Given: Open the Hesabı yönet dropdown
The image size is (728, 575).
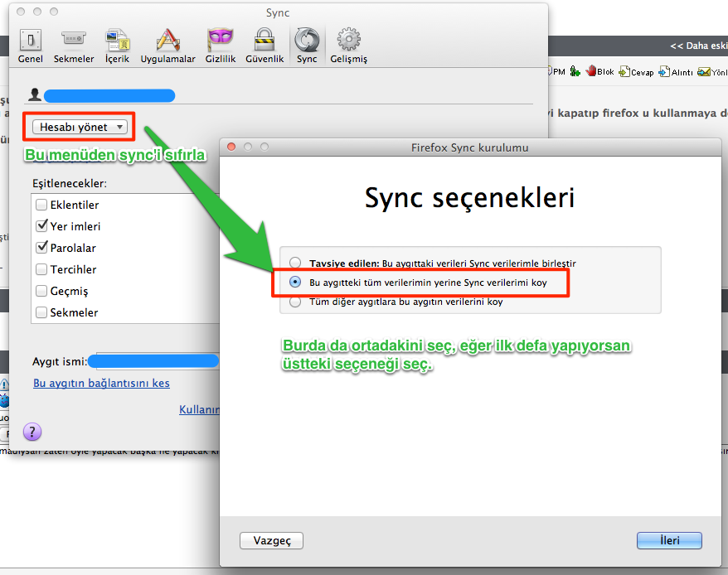Looking at the screenshot, I should (x=80, y=127).
